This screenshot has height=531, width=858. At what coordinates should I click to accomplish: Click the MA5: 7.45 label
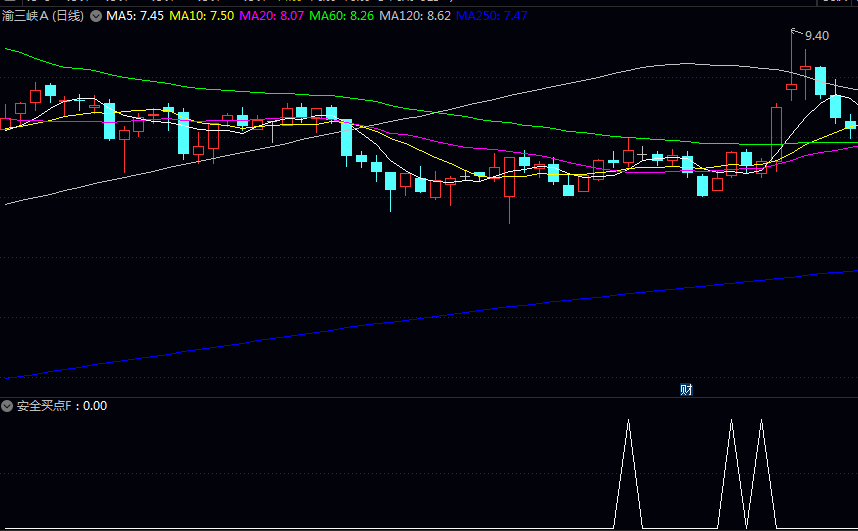[135, 16]
